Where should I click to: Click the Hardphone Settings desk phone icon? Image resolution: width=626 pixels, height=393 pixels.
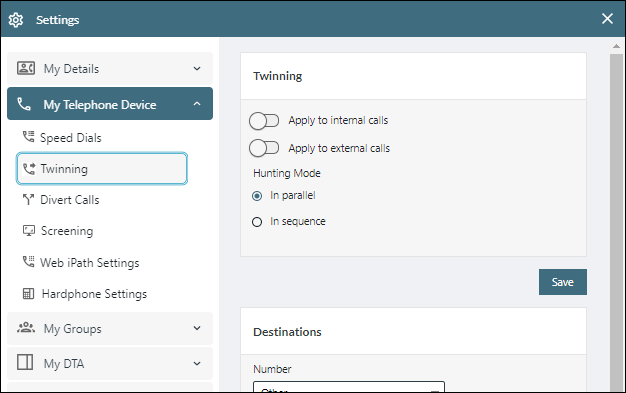pos(28,294)
